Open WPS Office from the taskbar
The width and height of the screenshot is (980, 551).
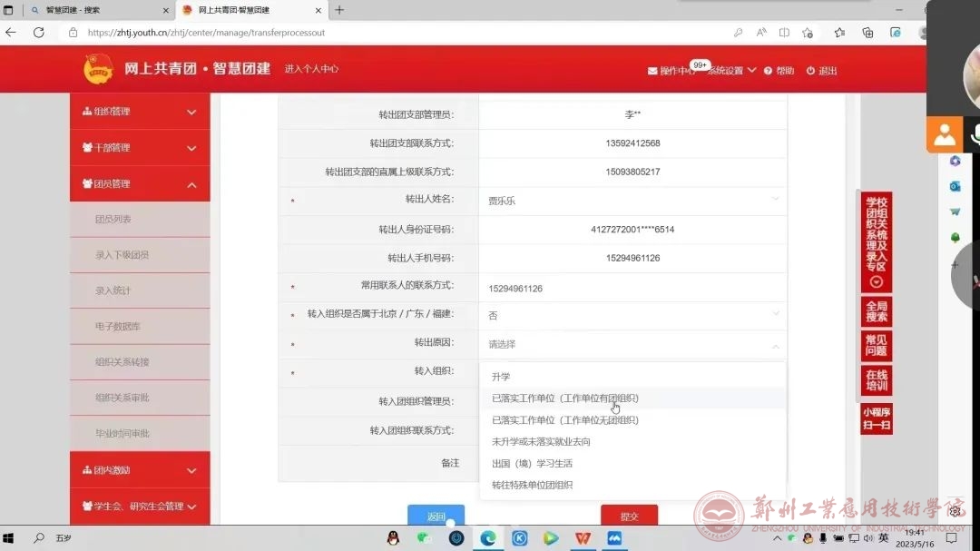pos(582,538)
